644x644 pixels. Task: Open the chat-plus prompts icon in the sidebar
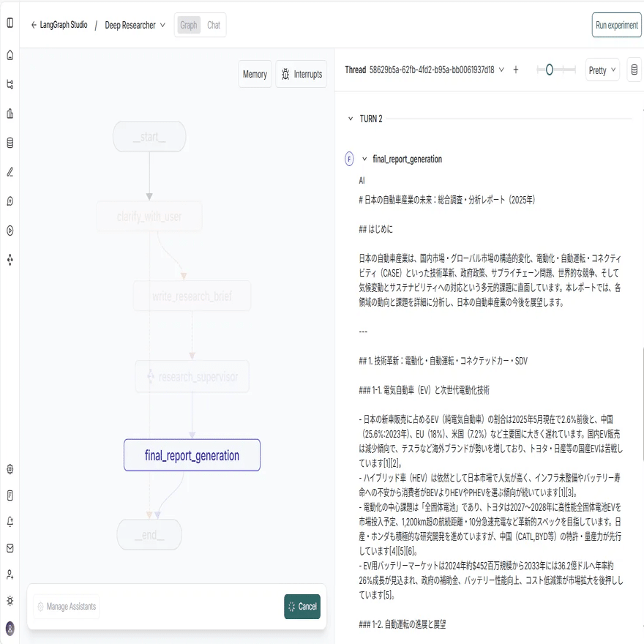[10, 201]
